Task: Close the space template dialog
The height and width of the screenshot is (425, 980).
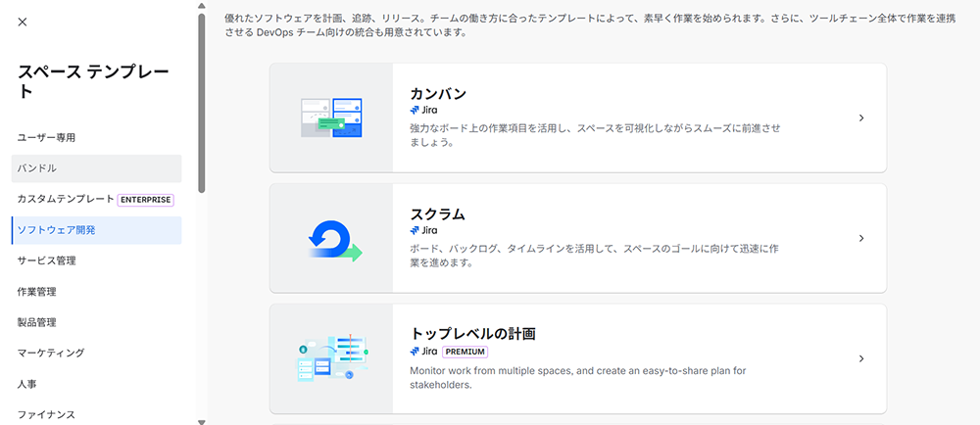Action: 23,22
